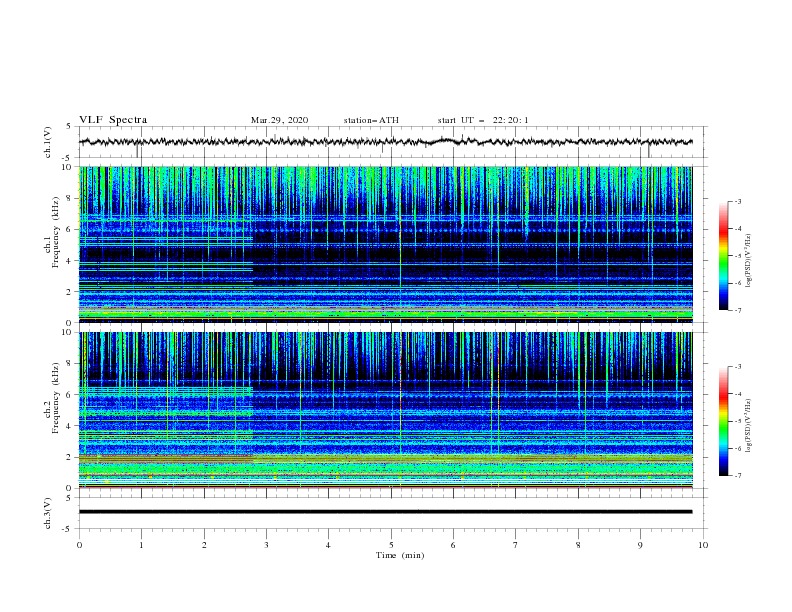Click the time axis tick label "9"
Image resolution: width=792 pixels, height=612 pixels.
(640, 545)
